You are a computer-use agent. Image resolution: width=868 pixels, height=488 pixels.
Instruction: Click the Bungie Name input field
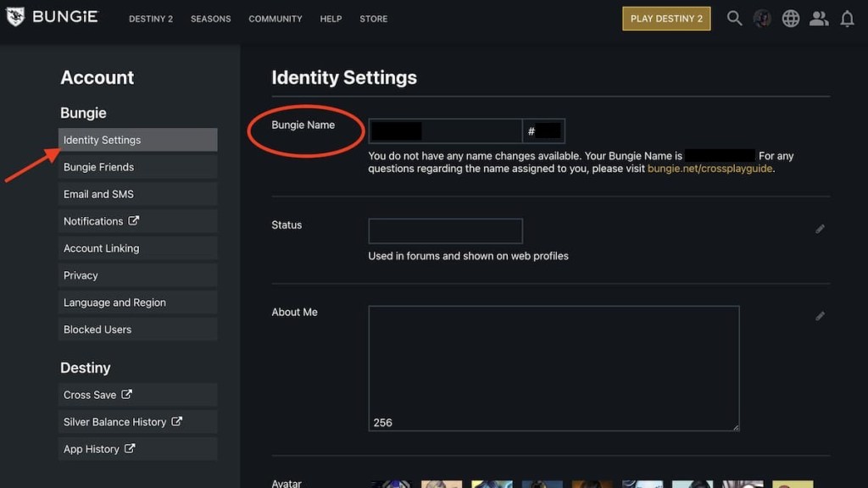click(x=445, y=131)
